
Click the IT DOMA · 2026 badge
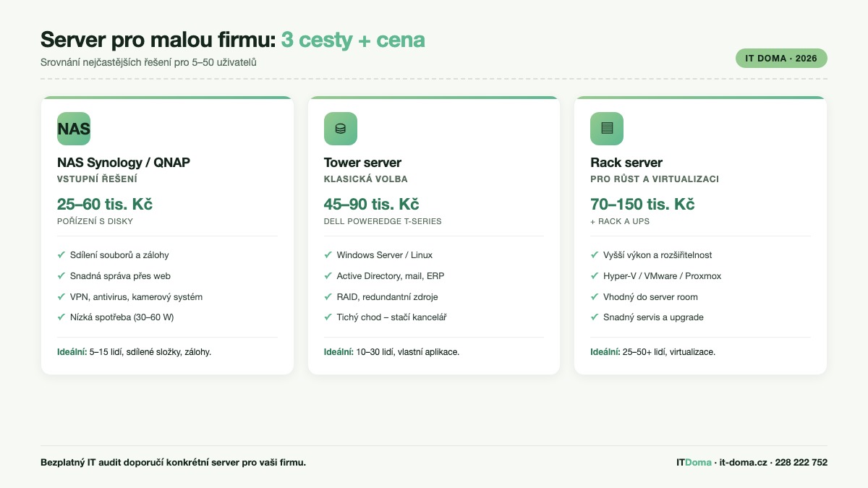coord(781,59)
